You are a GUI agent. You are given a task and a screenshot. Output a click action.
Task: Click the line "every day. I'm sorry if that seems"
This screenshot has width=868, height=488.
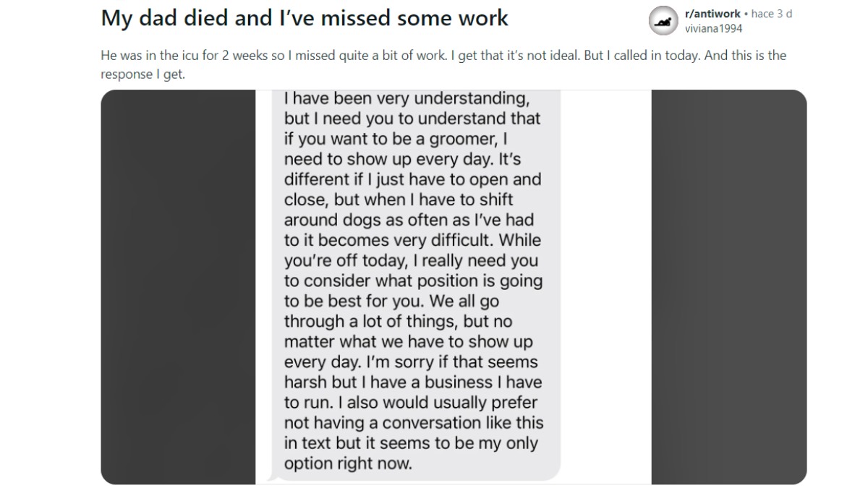411,362
